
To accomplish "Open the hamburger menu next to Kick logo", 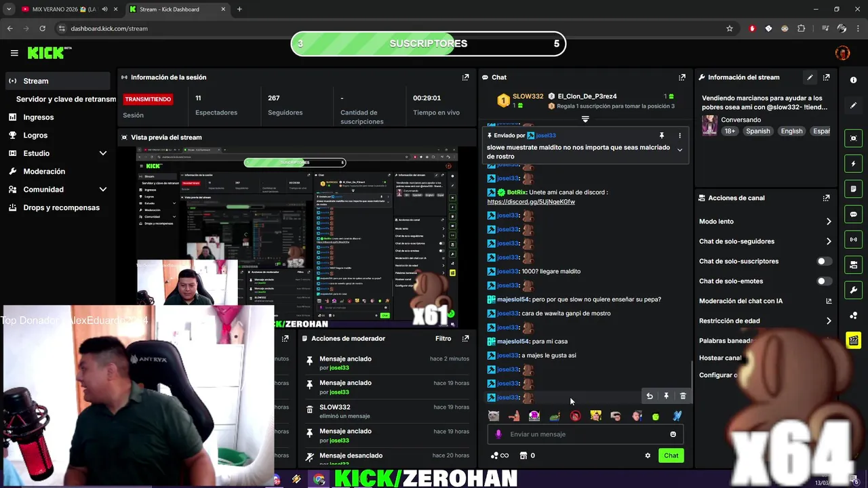I will coord(14,53).
